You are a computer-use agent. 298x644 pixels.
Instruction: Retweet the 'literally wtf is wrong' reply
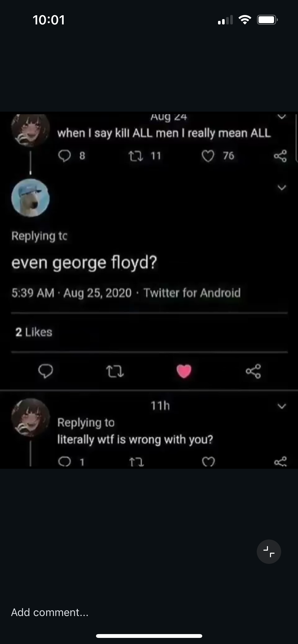136,462
